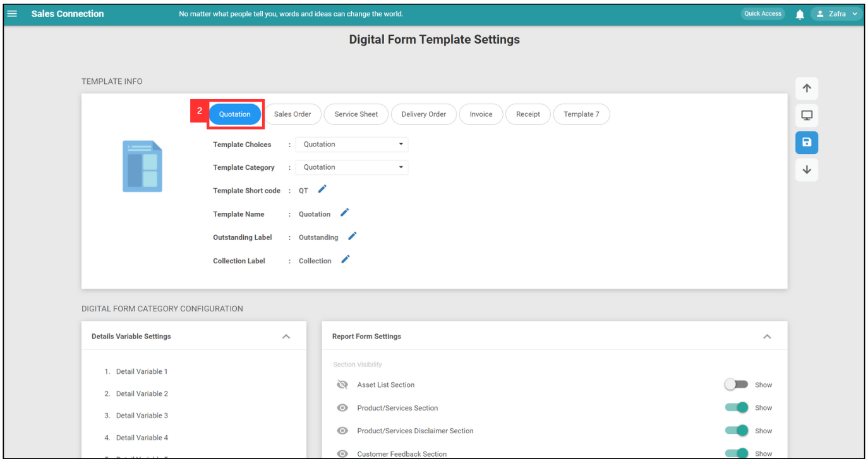This screenshot has width=868, height=461.
Task: Click the hidden-eye icon for Asset List Section
Action: tap(342, 385)
